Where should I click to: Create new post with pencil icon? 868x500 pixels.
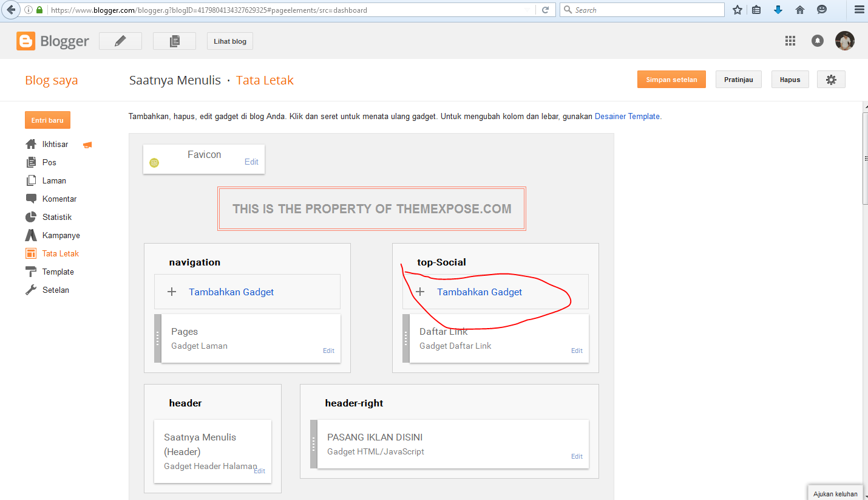120,41
